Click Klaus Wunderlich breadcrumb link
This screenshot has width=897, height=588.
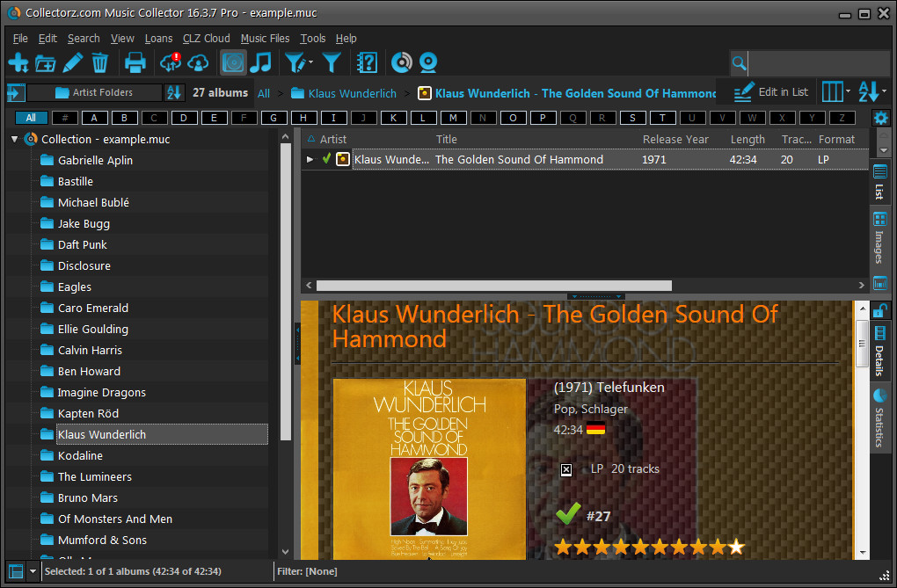click(352, 93)
